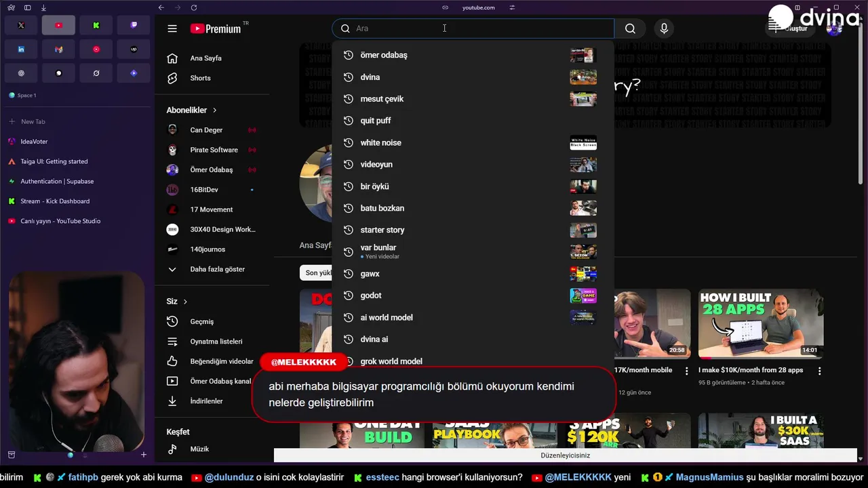868x488 pixels.
Task: Select search suggestion mesut çevik
Action: click(x=473, y=99)
